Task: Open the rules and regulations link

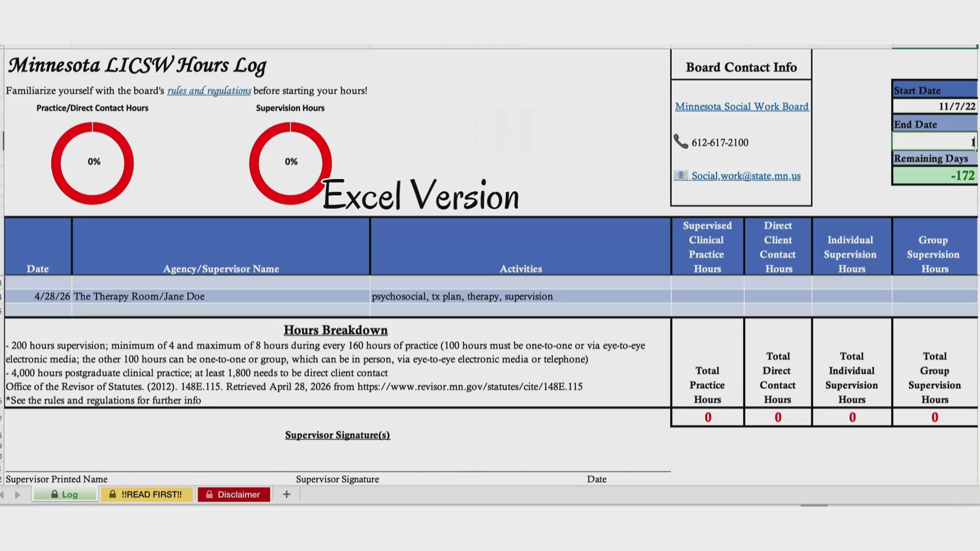Action: 209,91
